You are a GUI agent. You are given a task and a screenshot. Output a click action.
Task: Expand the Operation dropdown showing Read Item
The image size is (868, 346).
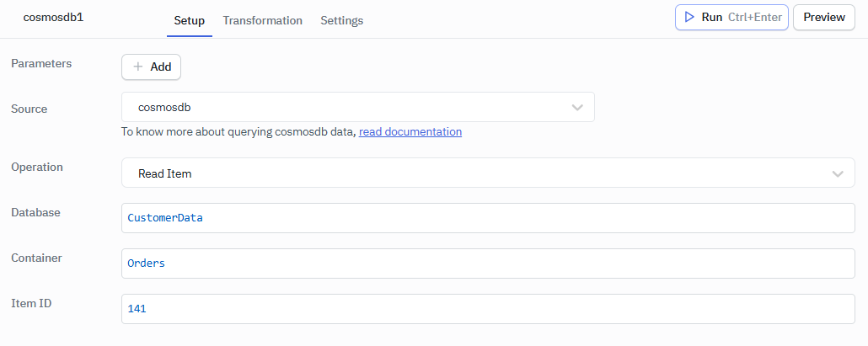[x=487, y=173]
